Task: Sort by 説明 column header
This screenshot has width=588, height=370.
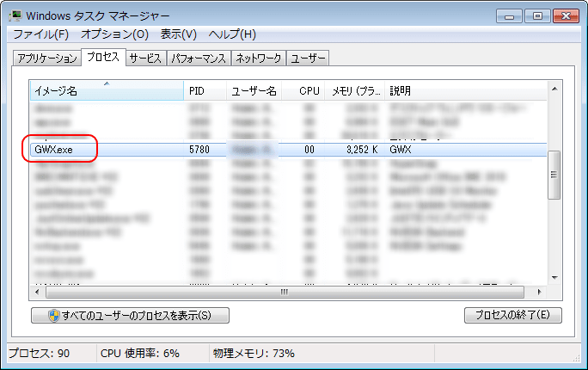Action: tap(466, 91)
